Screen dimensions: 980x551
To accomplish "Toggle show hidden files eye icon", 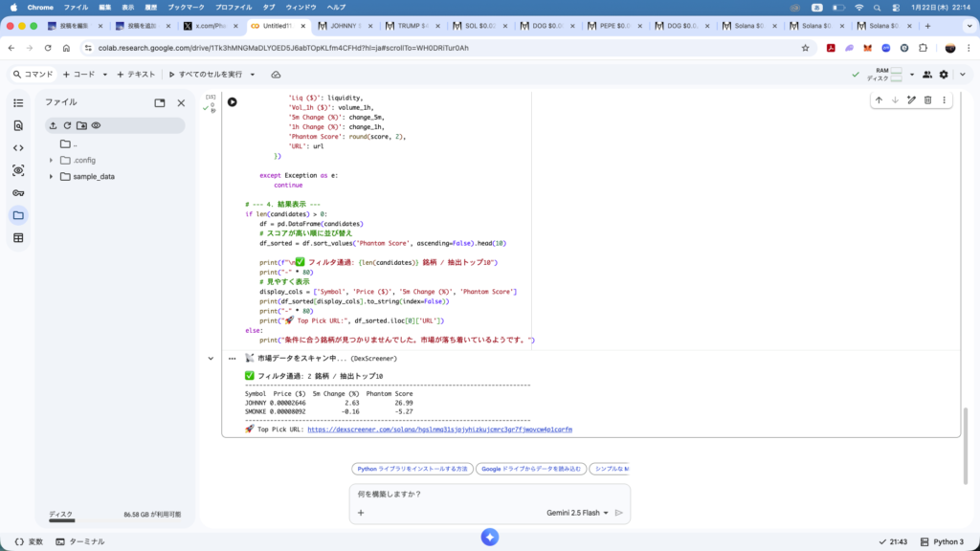I will point(96,125).
